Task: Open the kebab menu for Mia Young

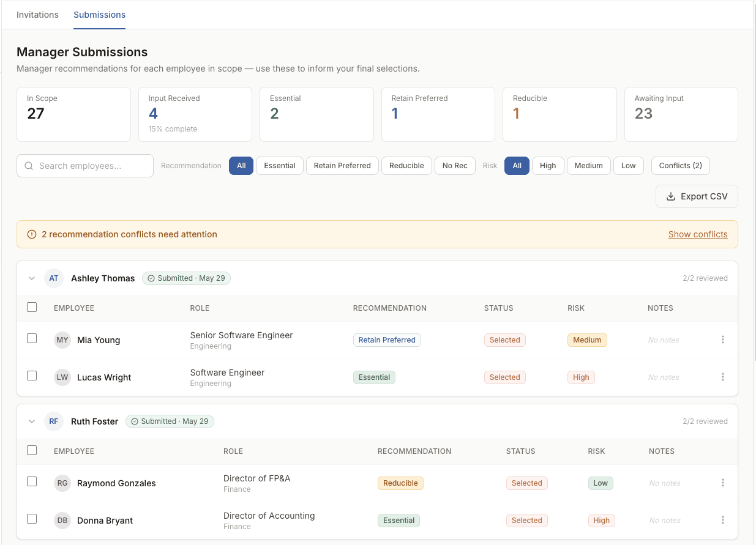Action: click(x=723, y=339)
